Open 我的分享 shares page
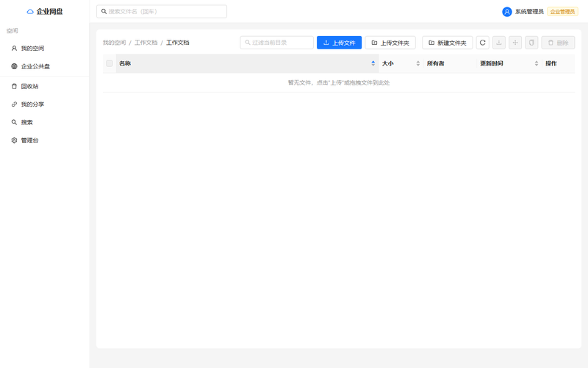Screen dimensions: 588x368 [x=45, y=105]
